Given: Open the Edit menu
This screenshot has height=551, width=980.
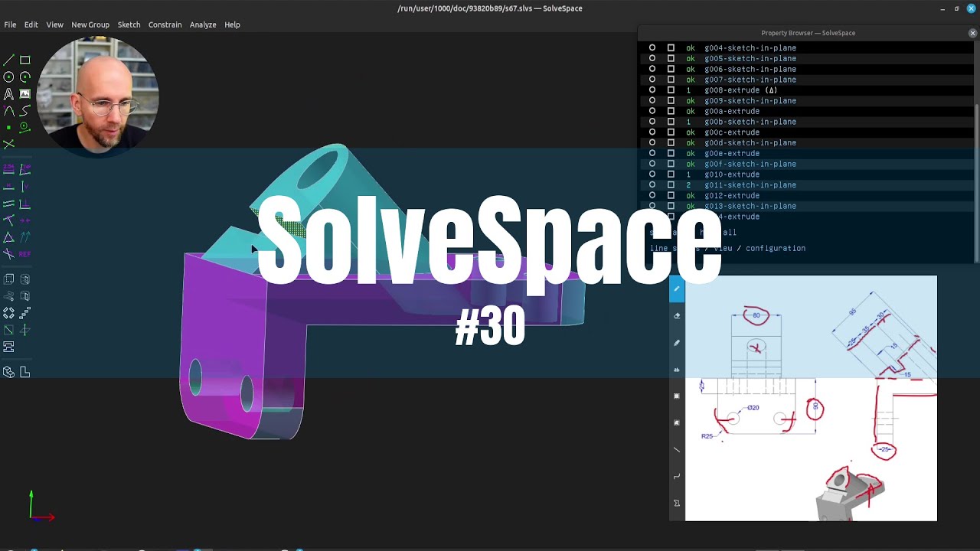Looking at the screenshot, I should click(31, 24).
